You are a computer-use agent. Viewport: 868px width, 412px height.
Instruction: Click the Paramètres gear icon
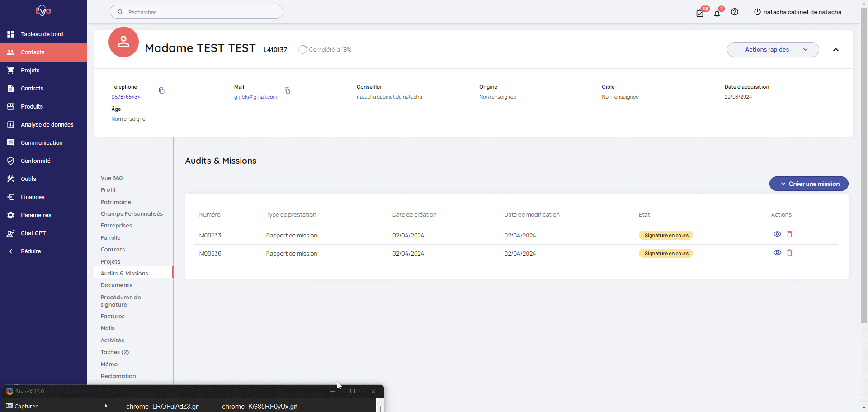11,215
